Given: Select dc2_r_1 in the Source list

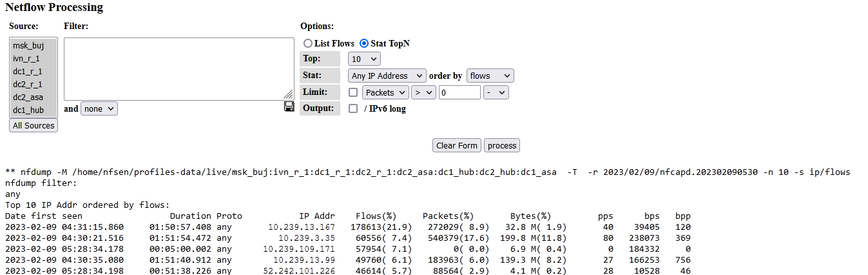Looking at the screenshot, I should pos(34,84).
